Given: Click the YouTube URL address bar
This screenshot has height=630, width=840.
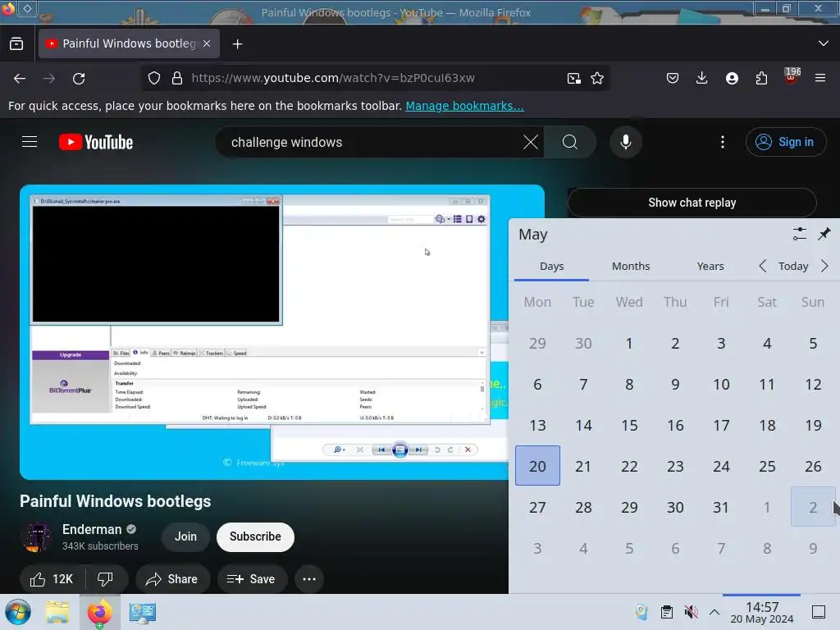Looking at the screenshot, I should pos(375,78).
